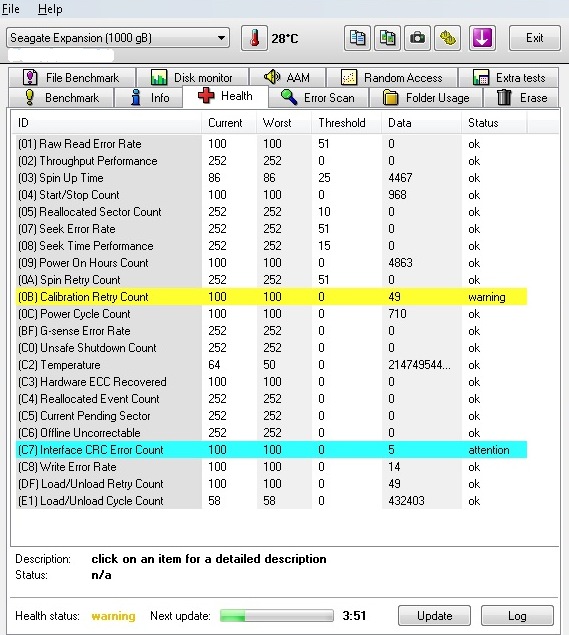
Task: Switch to the Error Scan tab
Action: pyautogui.click(x=318, y=98)
